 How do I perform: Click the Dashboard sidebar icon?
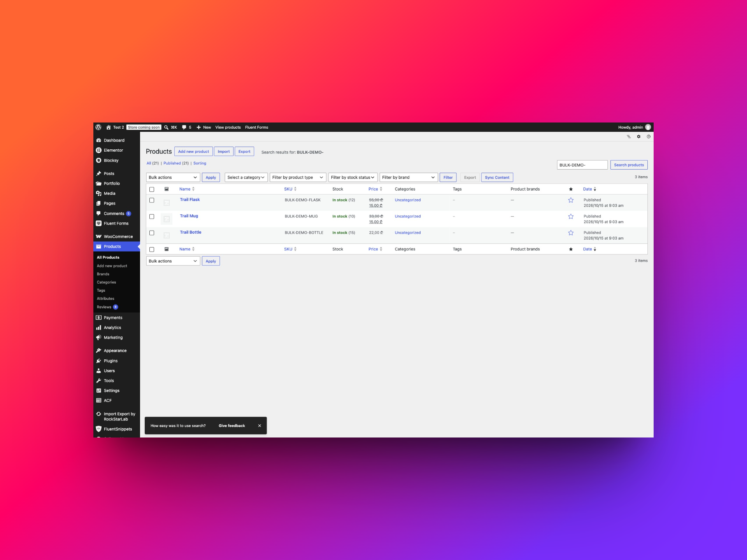[98, 140]
